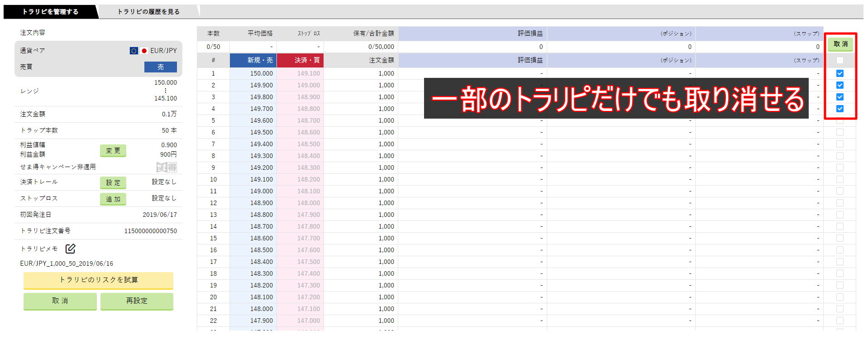Click new-sell price 148.100 in row 20
868x340 pixels.
click(262, 297)
